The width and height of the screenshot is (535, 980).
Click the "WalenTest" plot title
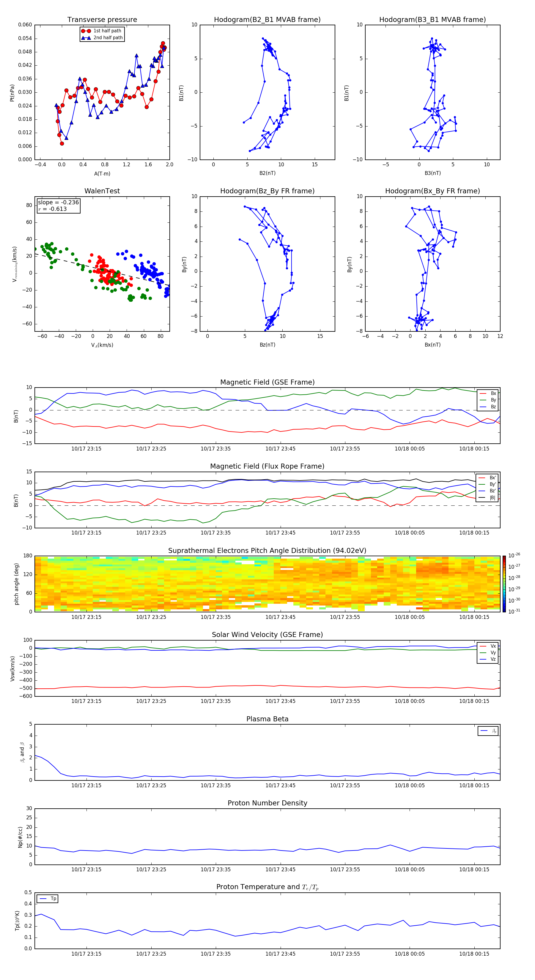pos(102,191)
